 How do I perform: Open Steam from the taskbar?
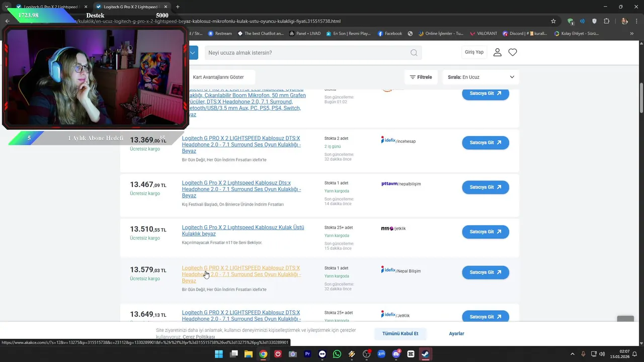tap(426, 354)
